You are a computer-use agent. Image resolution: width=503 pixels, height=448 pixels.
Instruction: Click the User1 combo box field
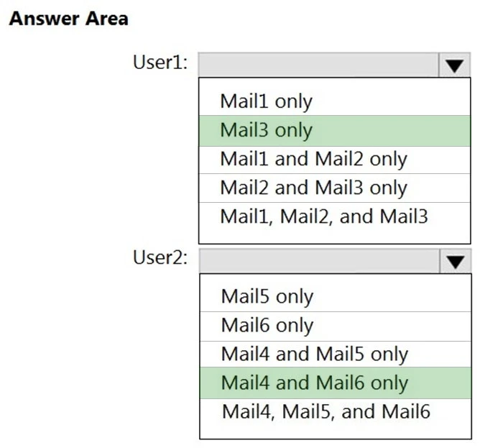(x=318, y=65)
